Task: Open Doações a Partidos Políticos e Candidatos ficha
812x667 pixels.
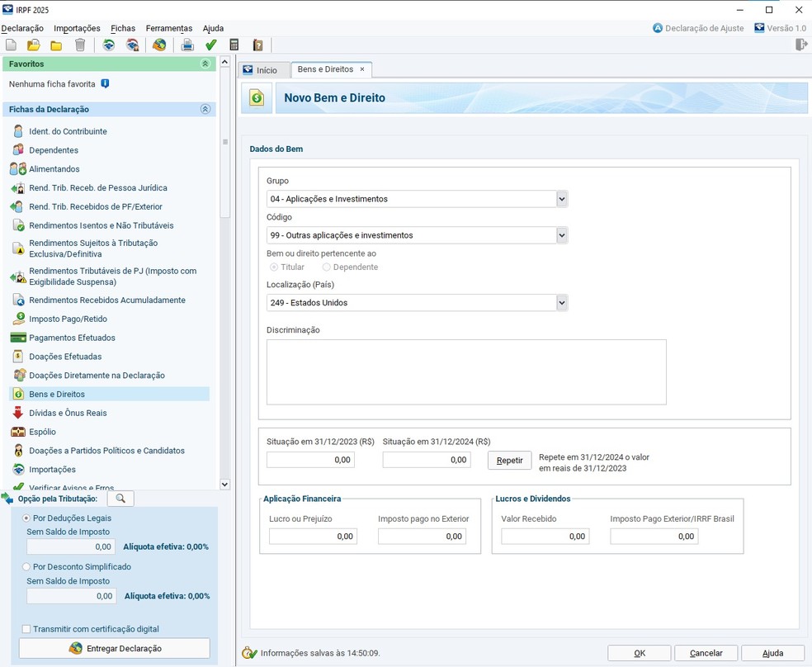Action: (x=106, y=451)
